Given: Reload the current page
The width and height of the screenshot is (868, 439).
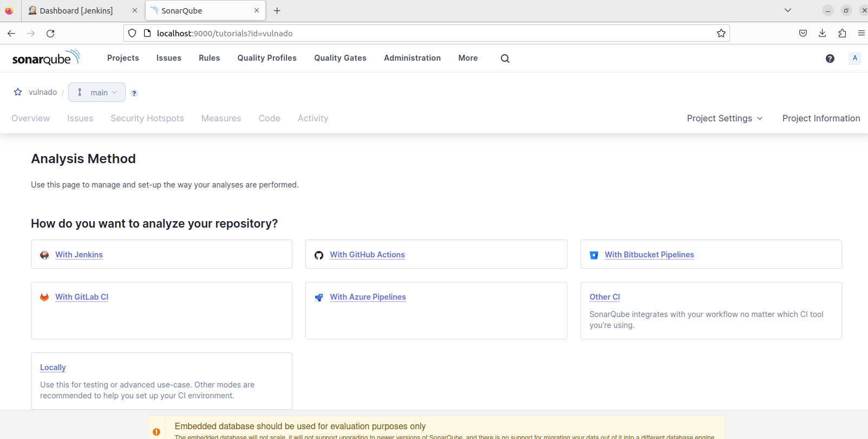Looking at the screenshot, I should pos(50,33).
